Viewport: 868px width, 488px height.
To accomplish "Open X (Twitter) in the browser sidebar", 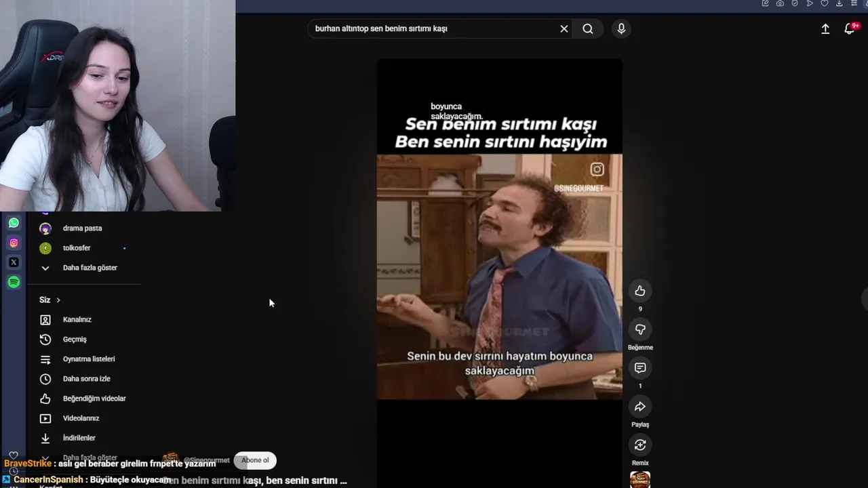I will pyautogui.click(x=14, y=262).
